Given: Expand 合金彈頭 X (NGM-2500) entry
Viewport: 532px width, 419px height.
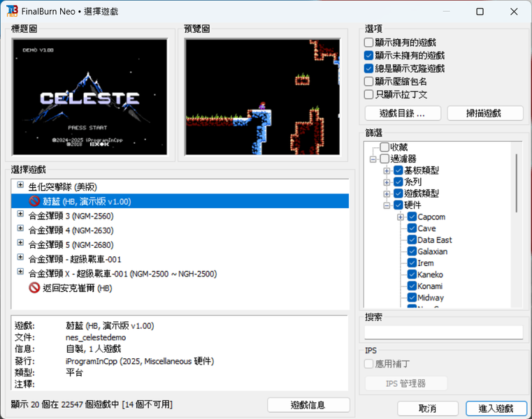Looking at the screenshot, I should point(20,272).
